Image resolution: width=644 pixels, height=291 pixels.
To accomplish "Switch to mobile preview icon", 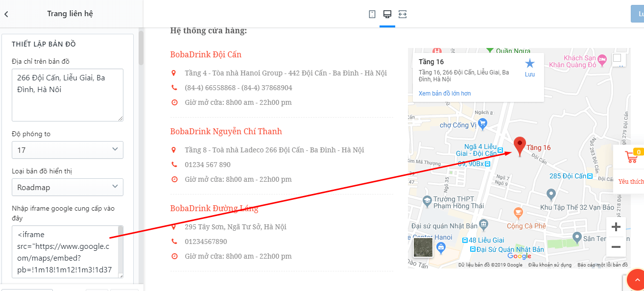I will click(372, 14).
